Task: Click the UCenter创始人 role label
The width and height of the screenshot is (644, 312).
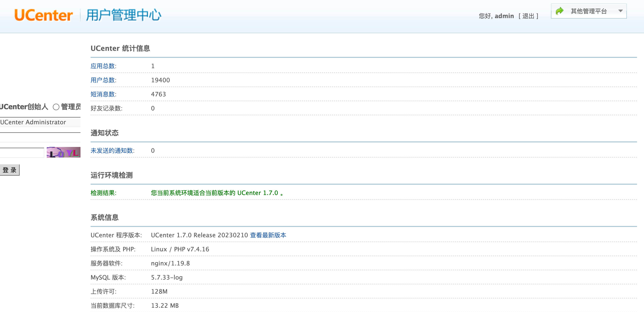Action: (x=24, y=107)
